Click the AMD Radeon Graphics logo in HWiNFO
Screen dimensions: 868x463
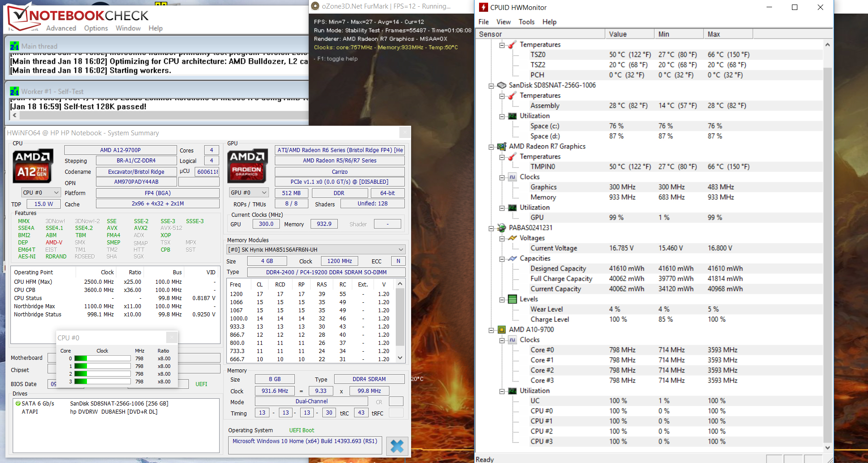pos(247,166)
